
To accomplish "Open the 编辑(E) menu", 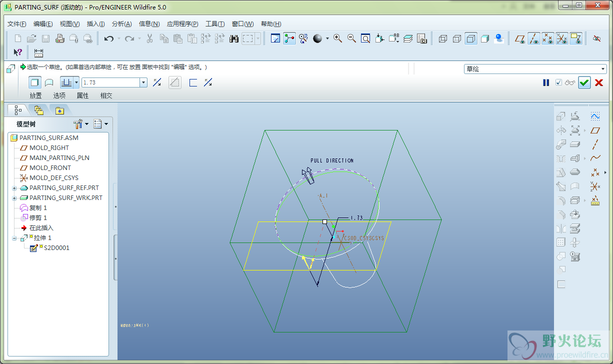I will click(x=43, y=24).
